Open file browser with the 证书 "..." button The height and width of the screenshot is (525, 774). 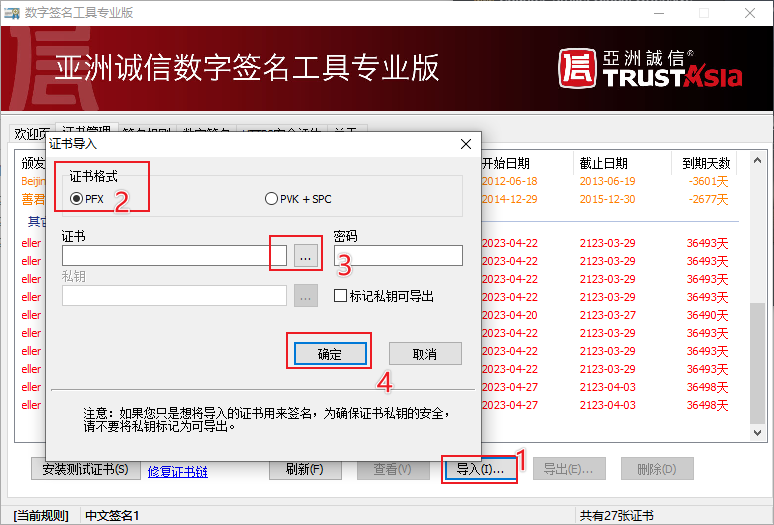point(306,256)
